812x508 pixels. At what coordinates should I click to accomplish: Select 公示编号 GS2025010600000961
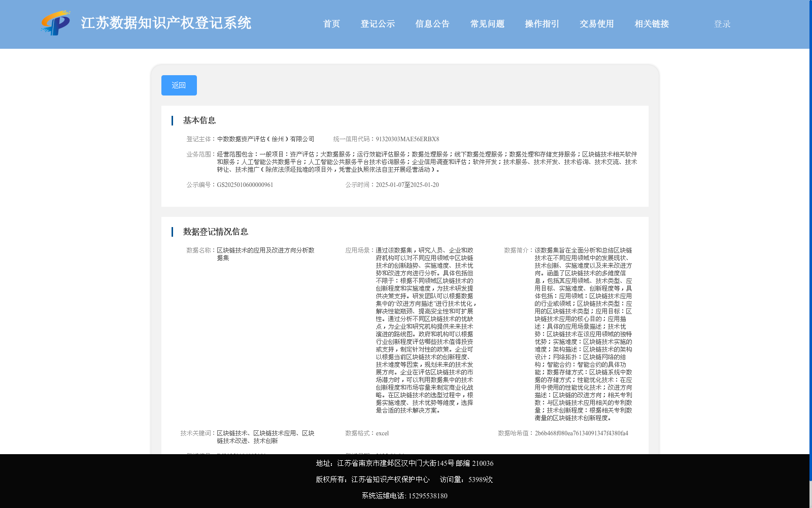point(245,185)
